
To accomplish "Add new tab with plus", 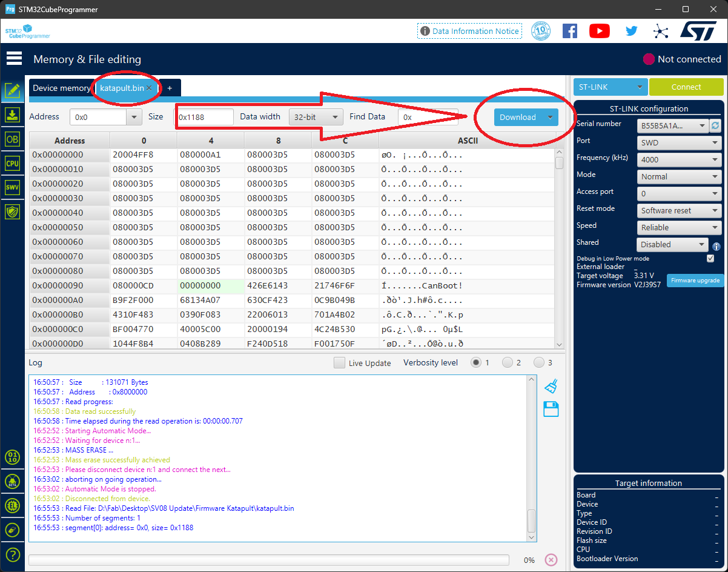I will 170,88.
